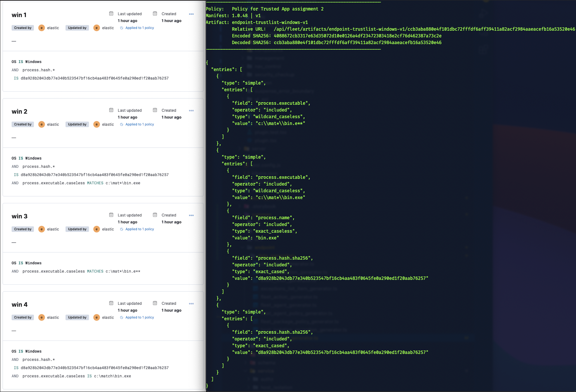Open actions menu for win 1 card
576x392 pixels.
tap(191, 14)
